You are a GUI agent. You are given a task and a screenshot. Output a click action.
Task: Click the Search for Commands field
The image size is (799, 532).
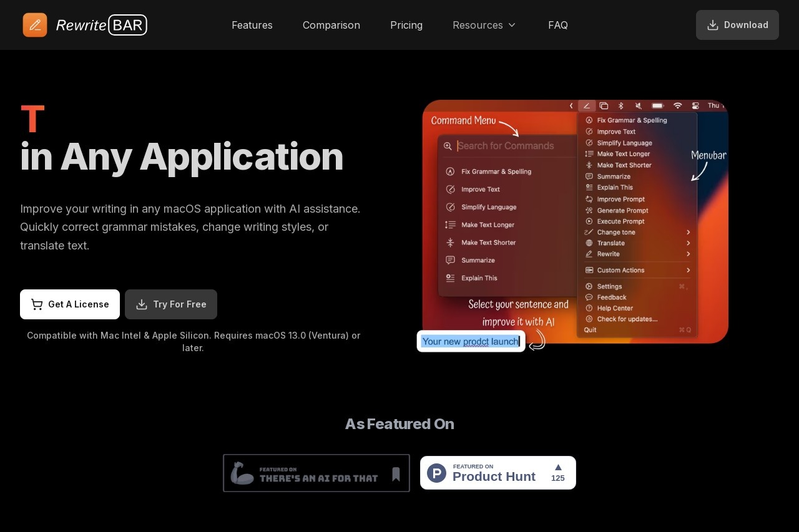tap(507, 146)
